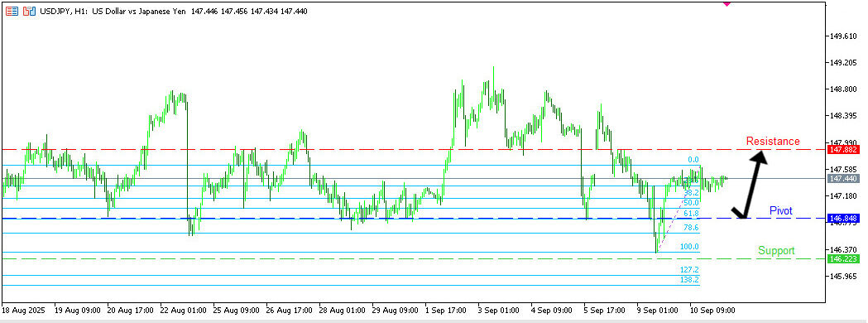Click the 19 Aug 09:00 time label
This screenshot has width=868, height=323.
click(77, 311)
